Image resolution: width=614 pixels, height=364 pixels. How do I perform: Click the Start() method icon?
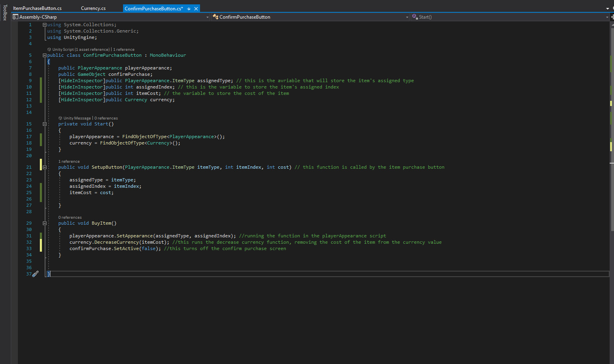[415, 17]
